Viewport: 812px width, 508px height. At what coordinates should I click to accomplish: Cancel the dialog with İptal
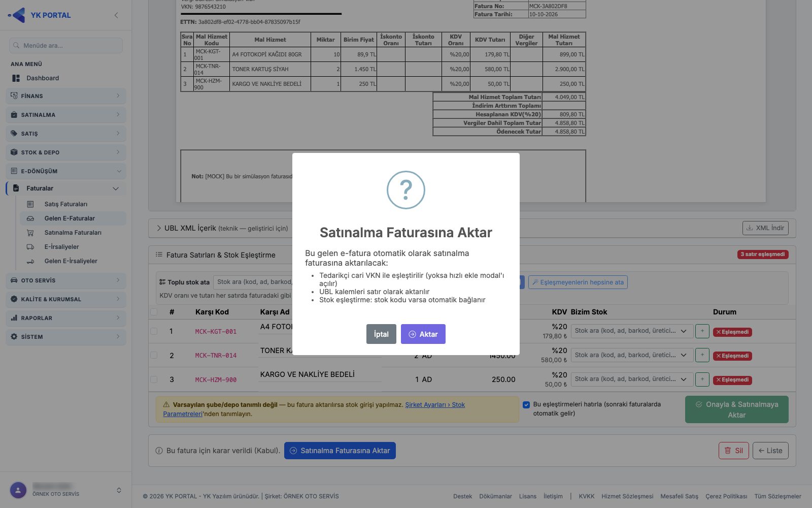(x=381, y=334)
